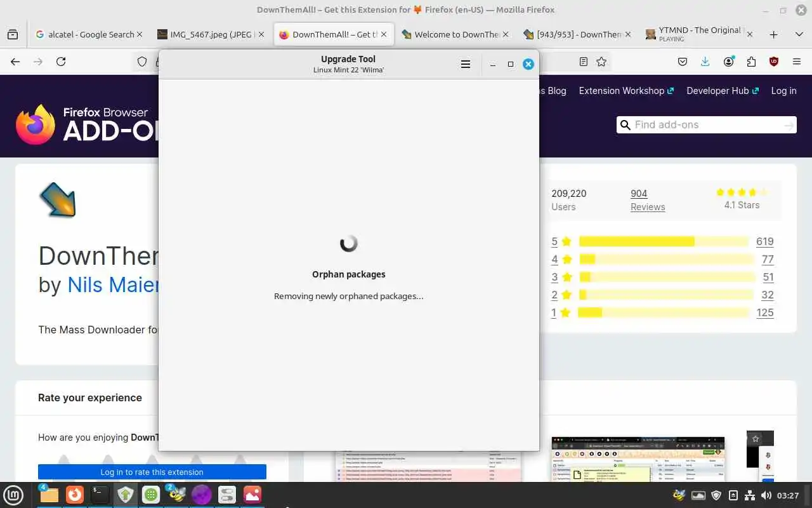
Task: Open the 51 three-star reviews count
Action: tap(768, 277)
